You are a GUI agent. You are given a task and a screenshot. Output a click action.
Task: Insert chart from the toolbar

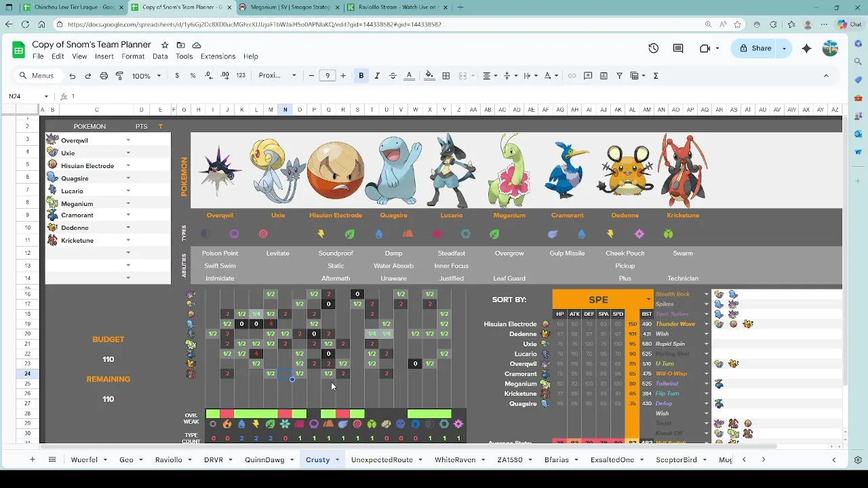click(x=604, y=76)
